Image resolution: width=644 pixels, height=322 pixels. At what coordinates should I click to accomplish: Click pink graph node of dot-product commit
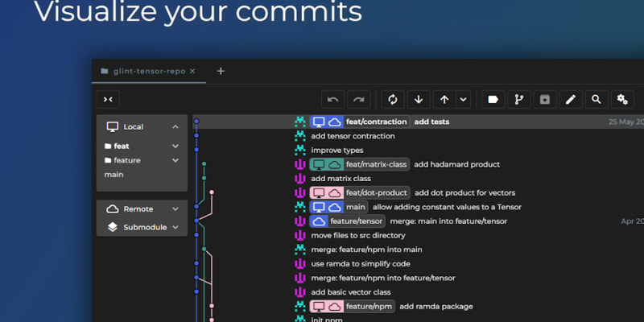pos(212,192)
